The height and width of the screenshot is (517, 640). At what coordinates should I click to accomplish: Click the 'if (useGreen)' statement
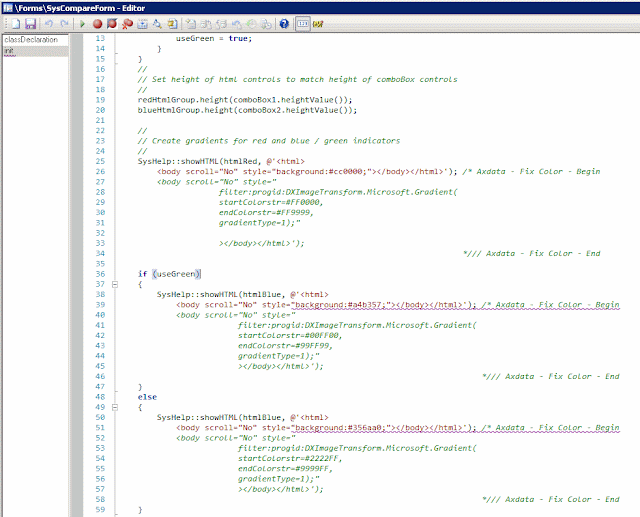point(169,274)
